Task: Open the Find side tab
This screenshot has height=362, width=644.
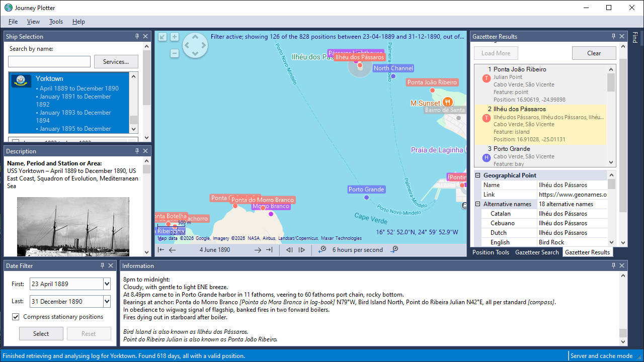Action: (635, 38)
